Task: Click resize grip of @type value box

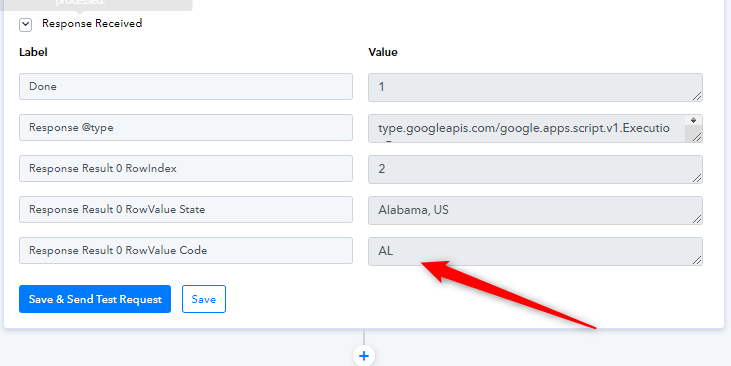Action: tap(697, 137)
